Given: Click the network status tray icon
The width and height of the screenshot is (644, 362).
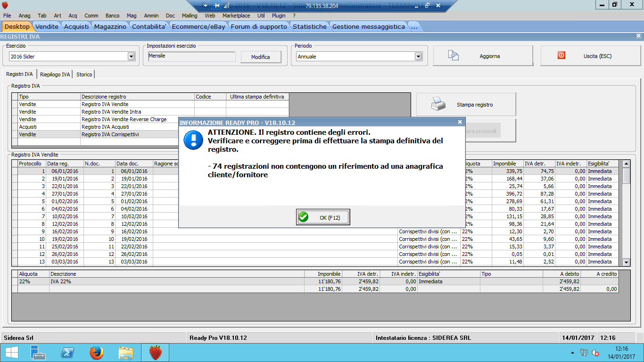Looking at the screenshot, I should click(584, 353).
